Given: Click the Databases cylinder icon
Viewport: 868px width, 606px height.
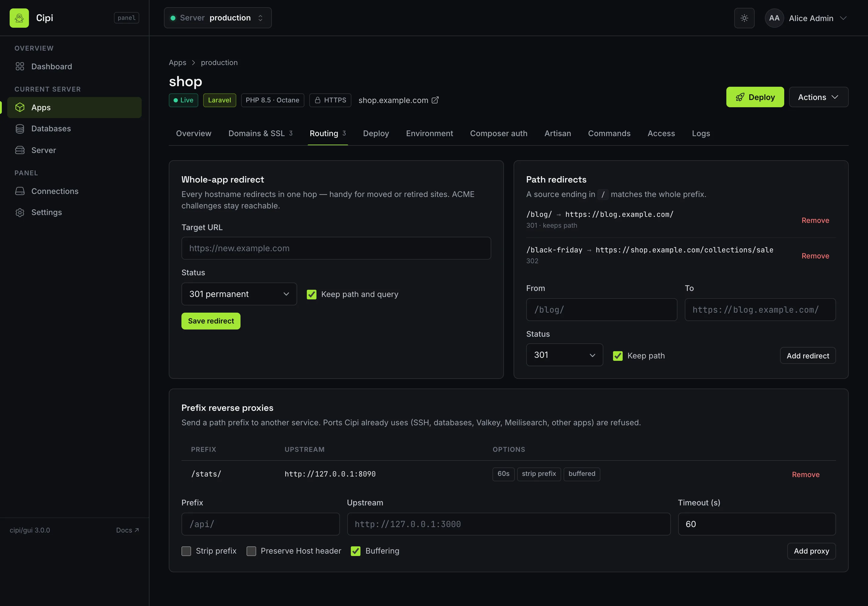Looking at the screenshot, I should [20, 129].
